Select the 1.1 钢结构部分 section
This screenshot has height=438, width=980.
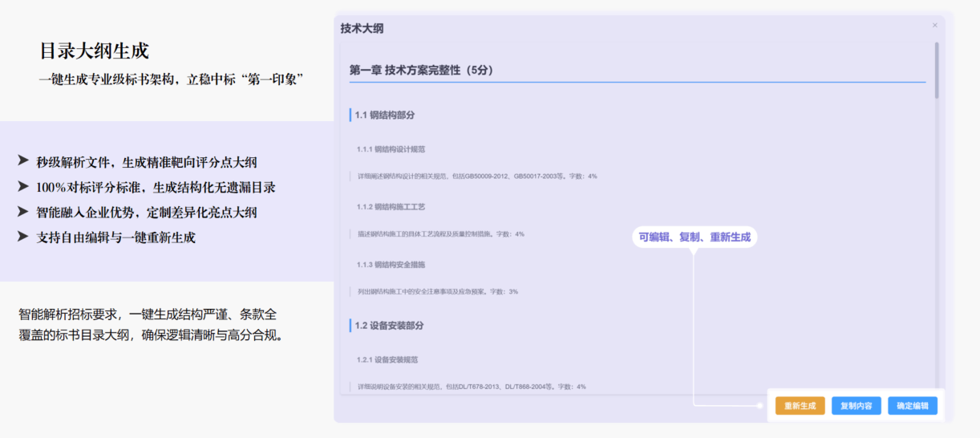[385, 115]
